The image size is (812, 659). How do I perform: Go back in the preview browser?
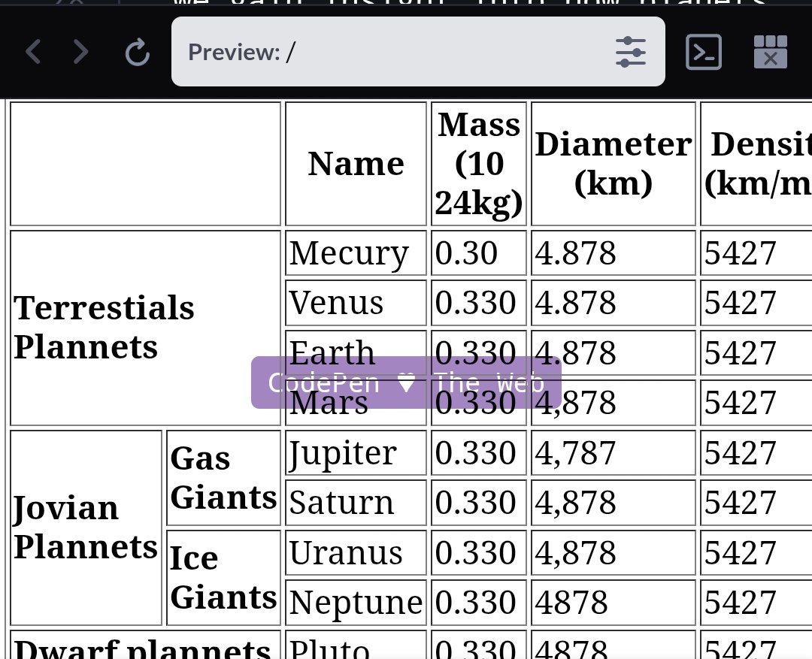pyautogui.click(x=33, y=52)
